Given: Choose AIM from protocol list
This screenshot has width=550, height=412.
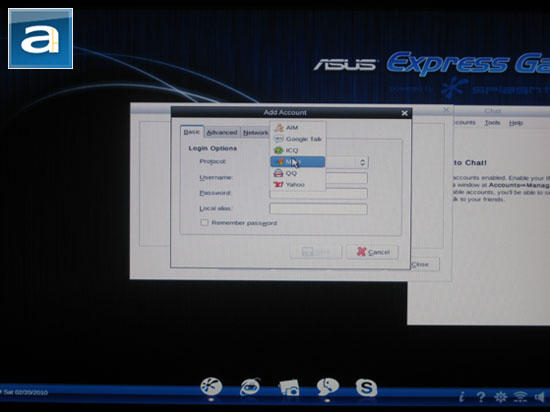Looking at the screenshot, I should coord(298,127).
